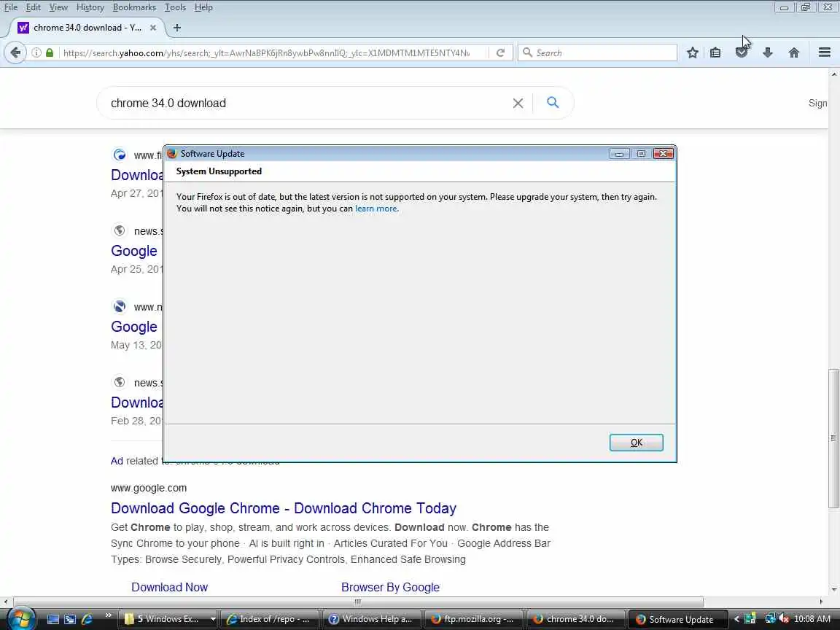The height and width of the screenshot is (630, 840).
Task: Open the Downloads arrow icon
Action: pyautogui.click(x=768, y=52)
